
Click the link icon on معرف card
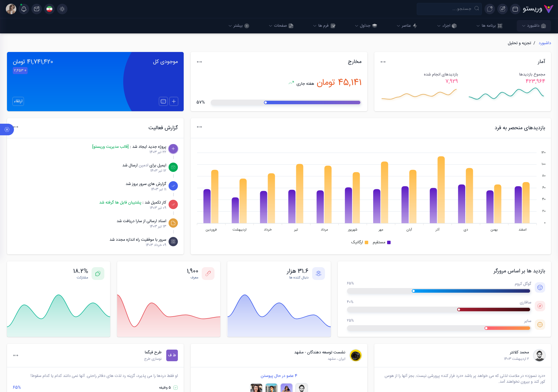coord(208,274)
